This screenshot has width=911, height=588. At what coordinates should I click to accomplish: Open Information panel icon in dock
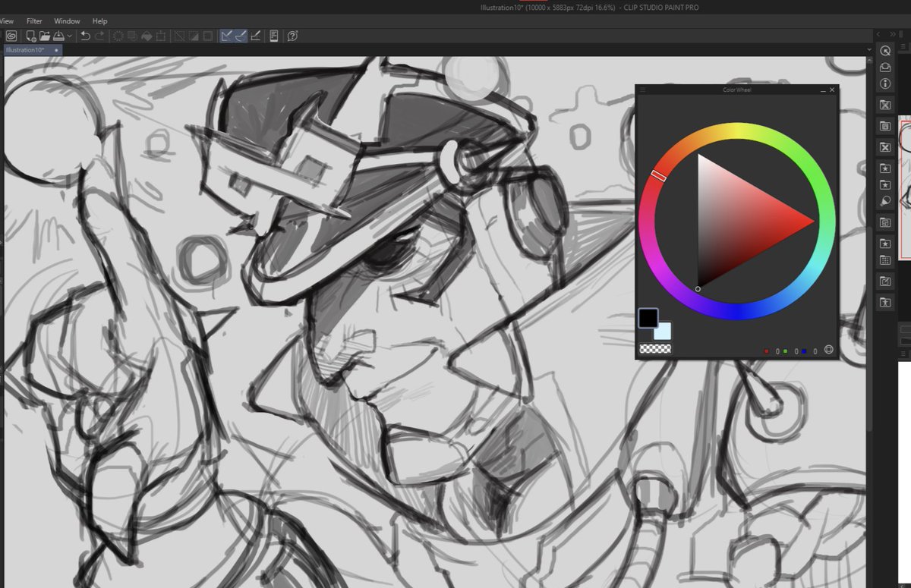pyautogui.click(x=884, y=83)
